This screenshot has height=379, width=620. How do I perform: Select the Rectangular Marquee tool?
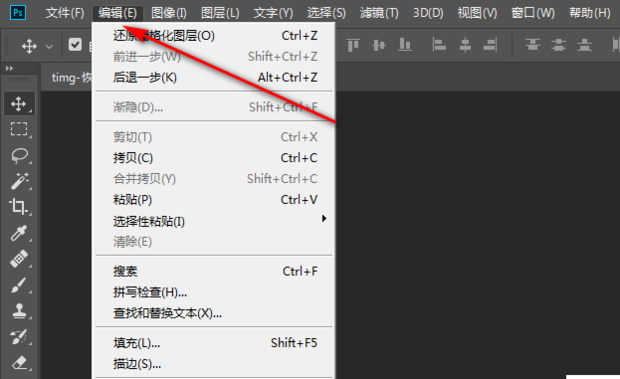(19, 129)
